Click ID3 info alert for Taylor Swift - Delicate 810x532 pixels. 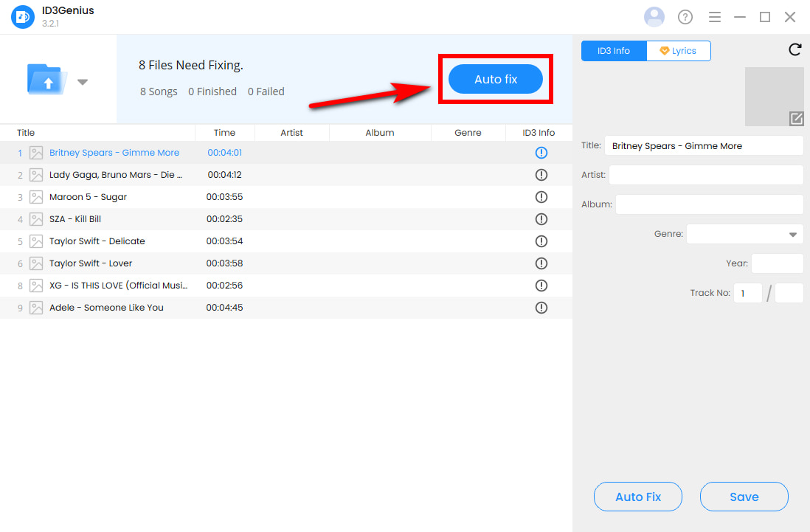pos(541,241)
